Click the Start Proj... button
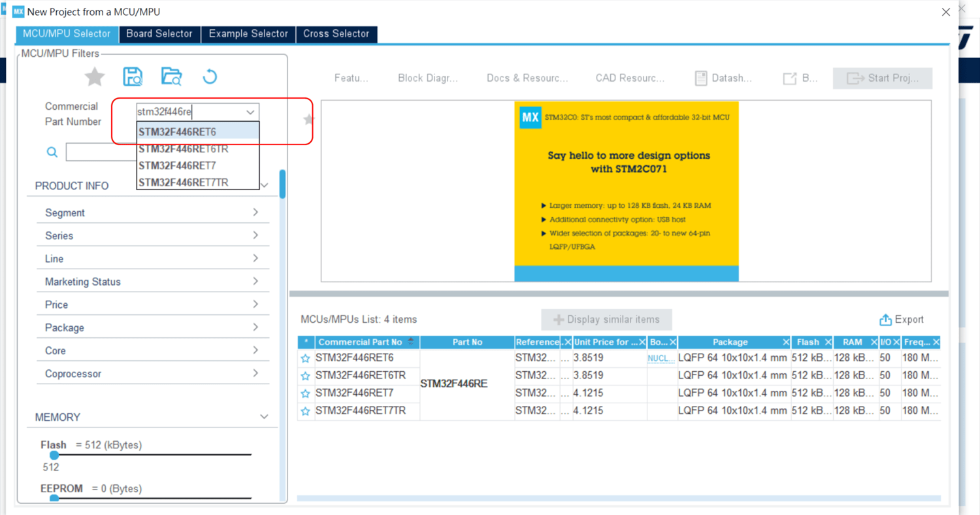This screenshot has width=980, height=515. pos(883,78)
